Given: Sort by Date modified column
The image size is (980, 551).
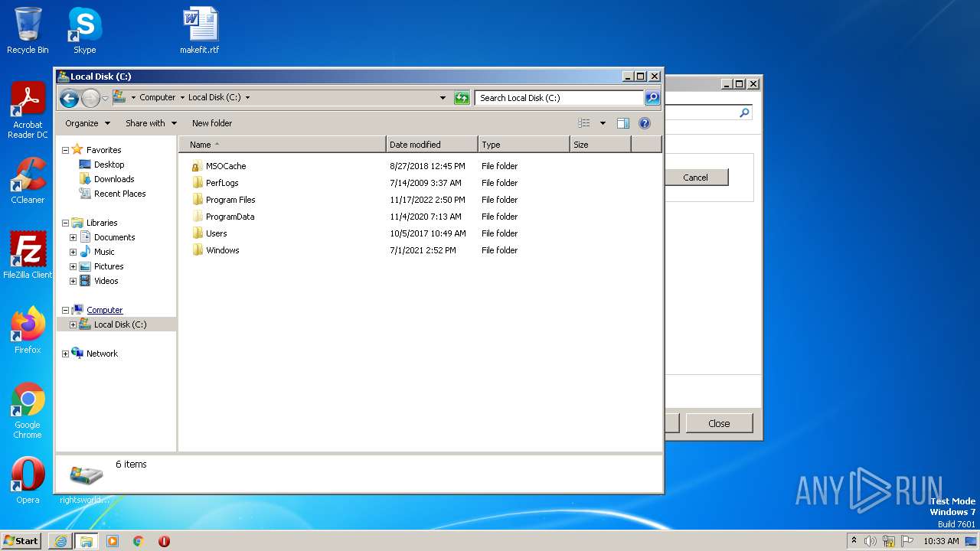Looking at the screenshot, I should [432, 145].
